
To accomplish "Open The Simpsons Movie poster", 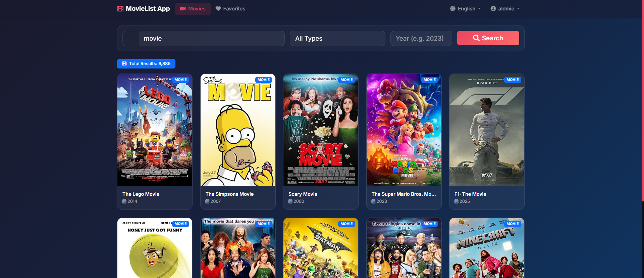I will 238,130.
